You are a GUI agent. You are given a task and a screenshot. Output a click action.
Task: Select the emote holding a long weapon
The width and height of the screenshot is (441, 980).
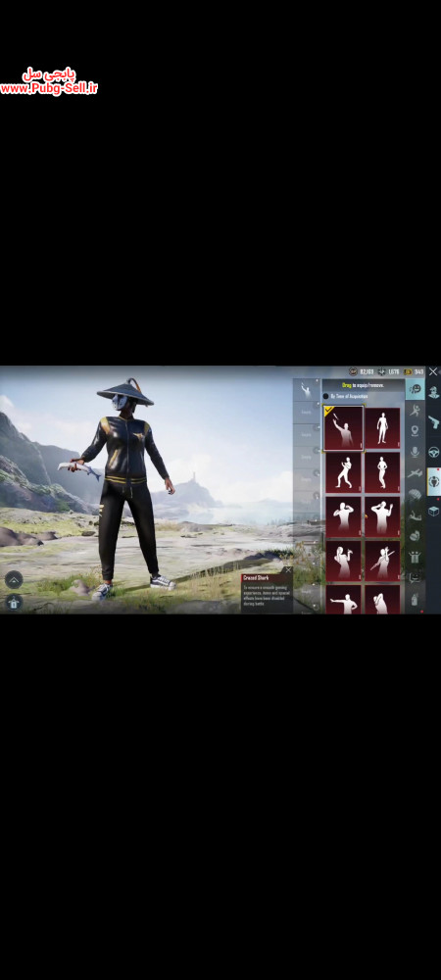click(x=382, y=561)
